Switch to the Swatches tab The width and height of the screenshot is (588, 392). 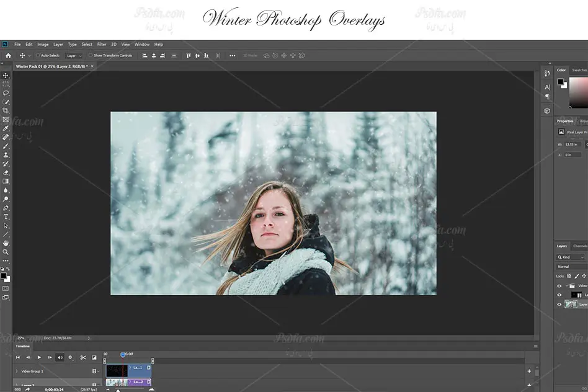(579, 70)
